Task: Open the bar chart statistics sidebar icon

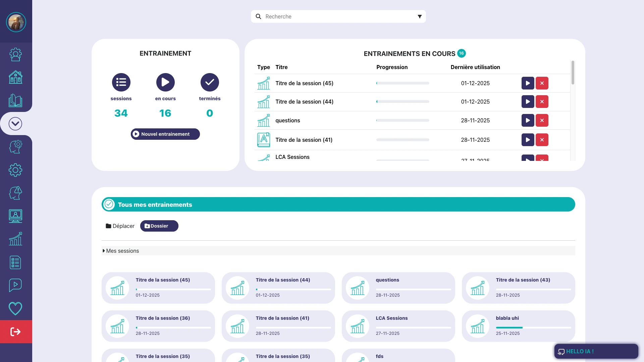Action: click(x=15, y=239)
